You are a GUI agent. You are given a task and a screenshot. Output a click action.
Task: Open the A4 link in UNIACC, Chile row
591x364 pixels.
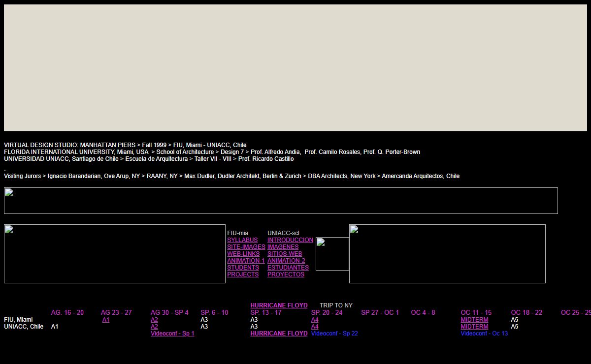(x=315, y=327)
